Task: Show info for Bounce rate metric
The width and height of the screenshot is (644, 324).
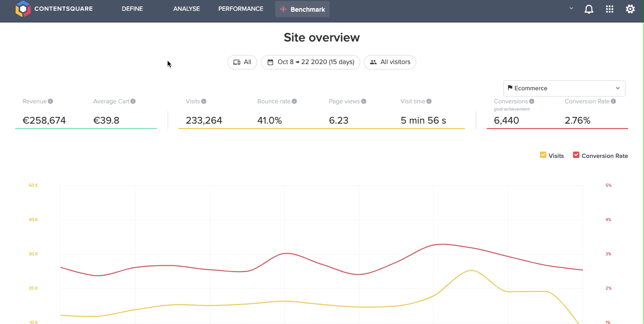Action: pyautogui.click(x=294, y=102)
